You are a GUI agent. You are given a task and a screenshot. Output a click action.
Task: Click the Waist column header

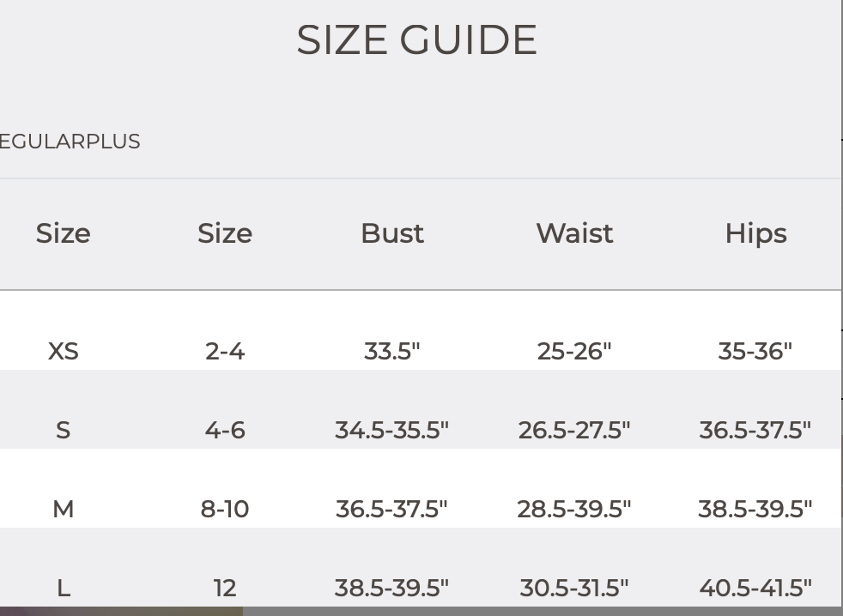[574, 234]
